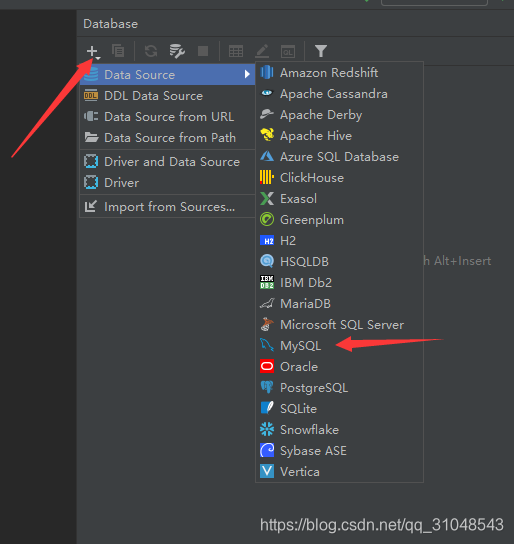
Task: Open the Query Console QL icon
Action: (x=288, y=52)
